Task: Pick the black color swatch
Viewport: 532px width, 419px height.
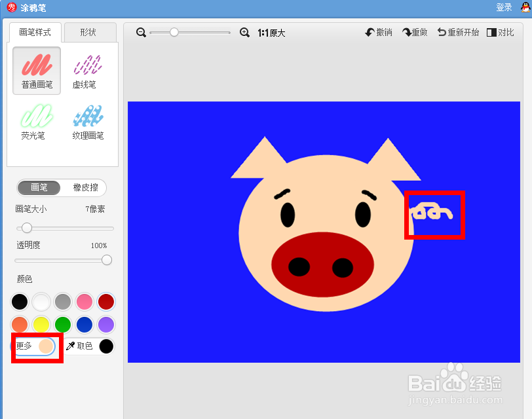Action: pos(20,302)
